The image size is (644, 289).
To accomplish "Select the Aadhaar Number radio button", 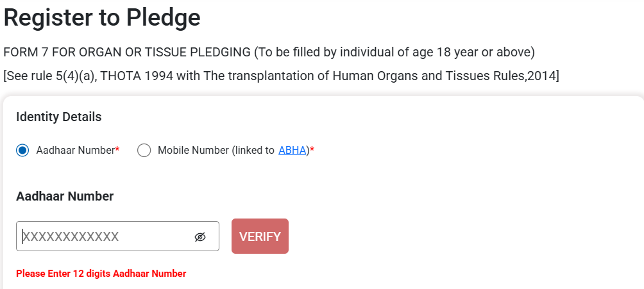I will coord(22,150).
